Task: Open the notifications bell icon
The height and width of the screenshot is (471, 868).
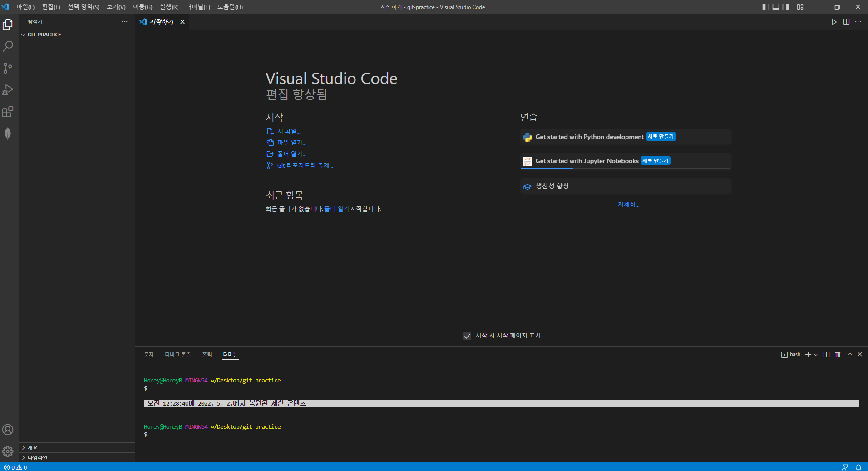Action: (858, 467)
